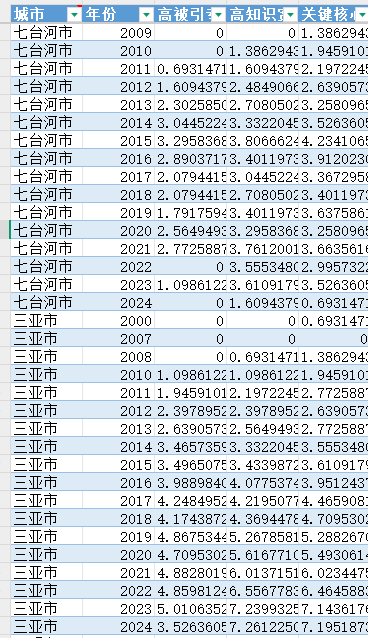Select 3.4339872 in 三亚市 2015 row
Viewport: 368px width, 638px height.
click(263, 463)
